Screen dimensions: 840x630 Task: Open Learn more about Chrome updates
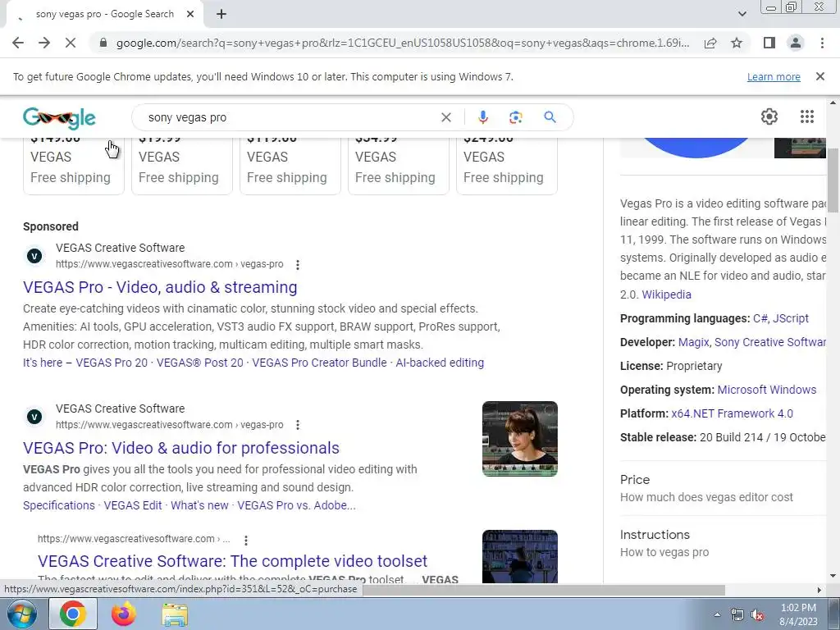point(774,77)
